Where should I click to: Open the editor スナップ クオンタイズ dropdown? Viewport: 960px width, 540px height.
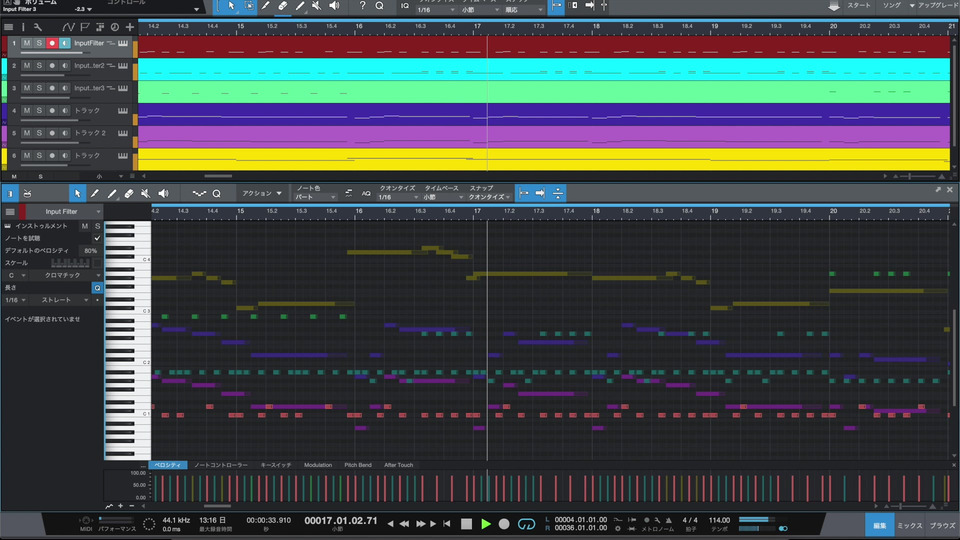coord(489,197)
